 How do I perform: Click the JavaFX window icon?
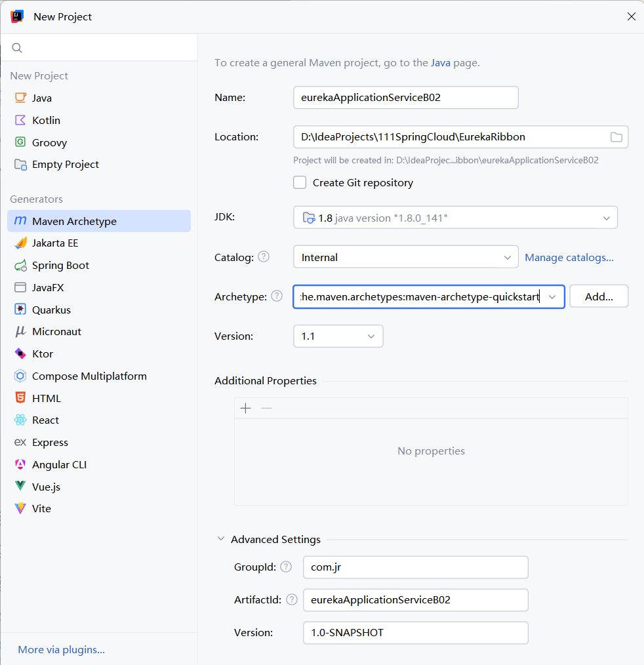point(20,287)
